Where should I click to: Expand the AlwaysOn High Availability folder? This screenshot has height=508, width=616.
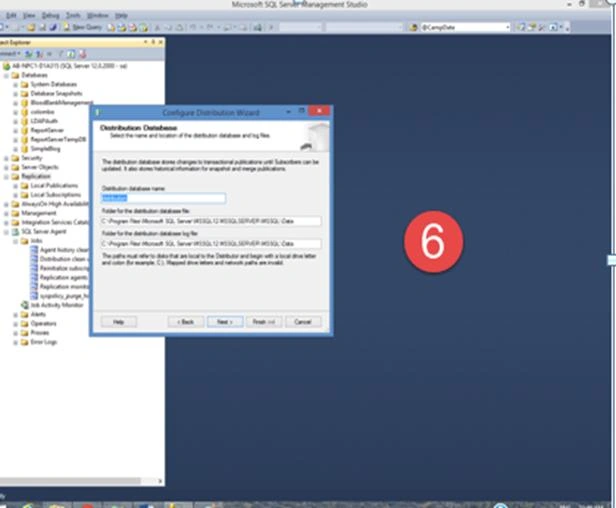pos(6,204)
